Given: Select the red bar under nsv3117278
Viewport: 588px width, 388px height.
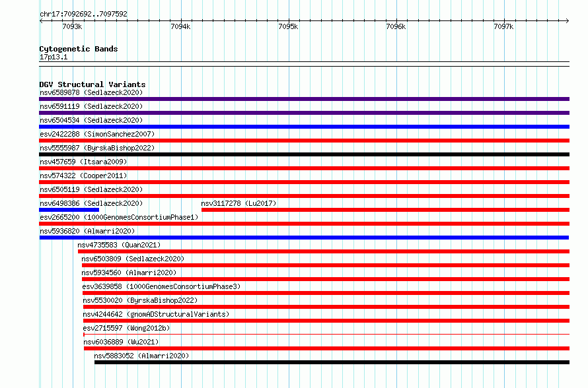Looking at the screenshot, I should coord(385,210).
